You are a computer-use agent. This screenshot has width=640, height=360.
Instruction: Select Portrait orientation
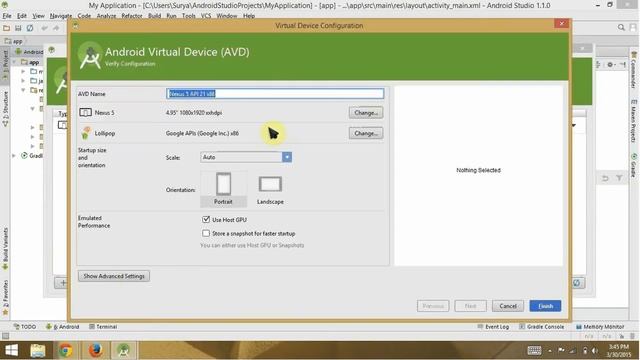(223, 189)
